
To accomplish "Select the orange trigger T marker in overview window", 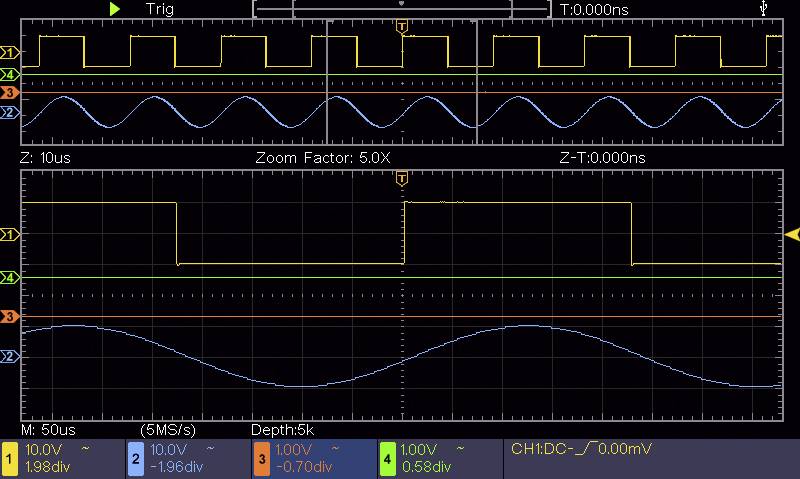I will tap(402, 24).
